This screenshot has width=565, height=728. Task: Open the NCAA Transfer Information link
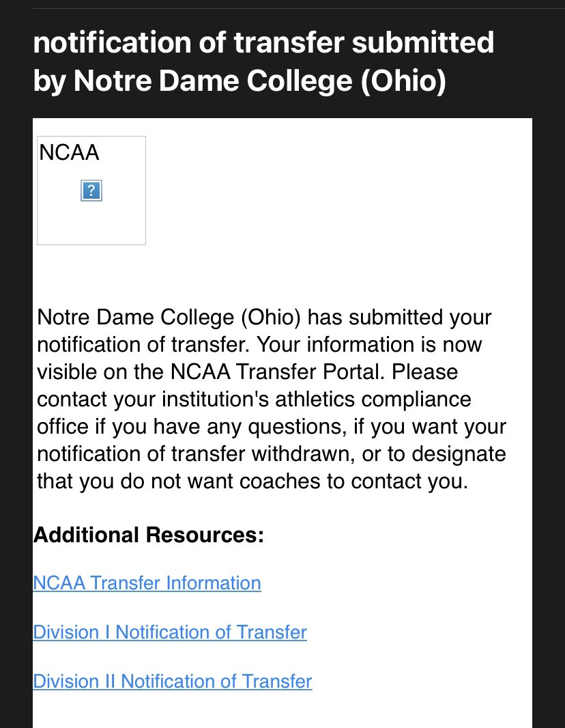click(x=147, y=583)
